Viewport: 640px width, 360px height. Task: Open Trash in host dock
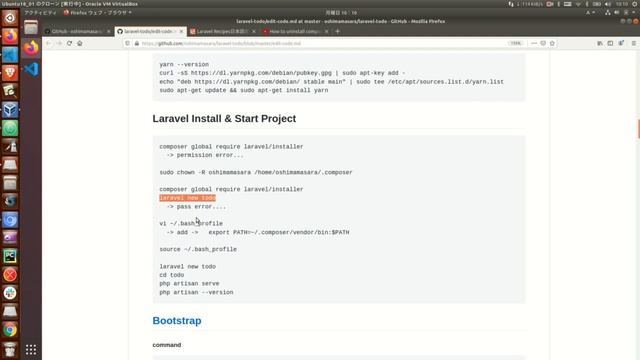tap(10, 349)
